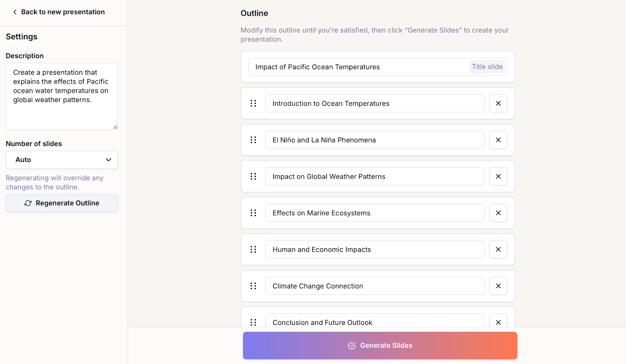
Task: Click the Modify this outline instruction text
Action: [x=374, y=35]
